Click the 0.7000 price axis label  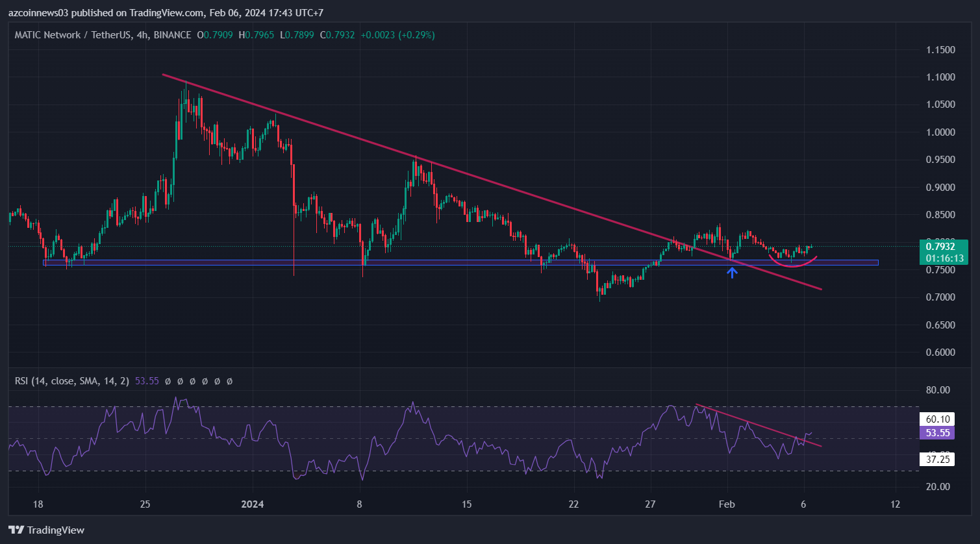[939, 297]
